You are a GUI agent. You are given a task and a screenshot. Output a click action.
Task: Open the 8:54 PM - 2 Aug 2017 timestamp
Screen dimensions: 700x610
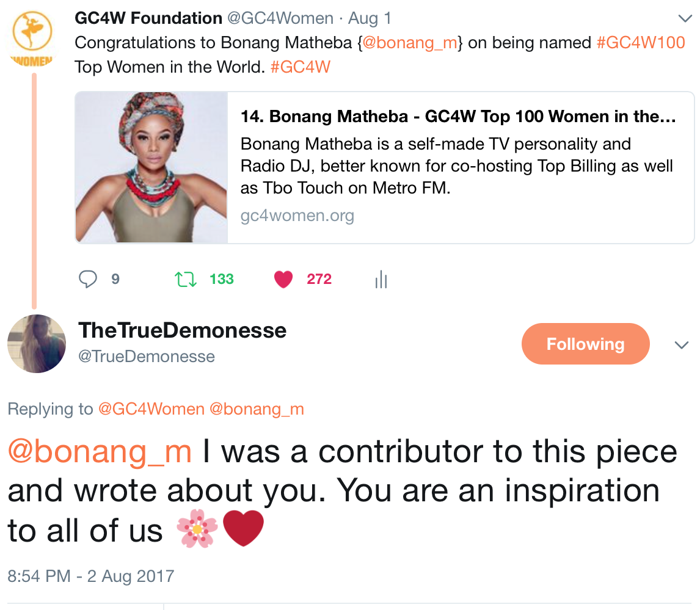(91, 576)
